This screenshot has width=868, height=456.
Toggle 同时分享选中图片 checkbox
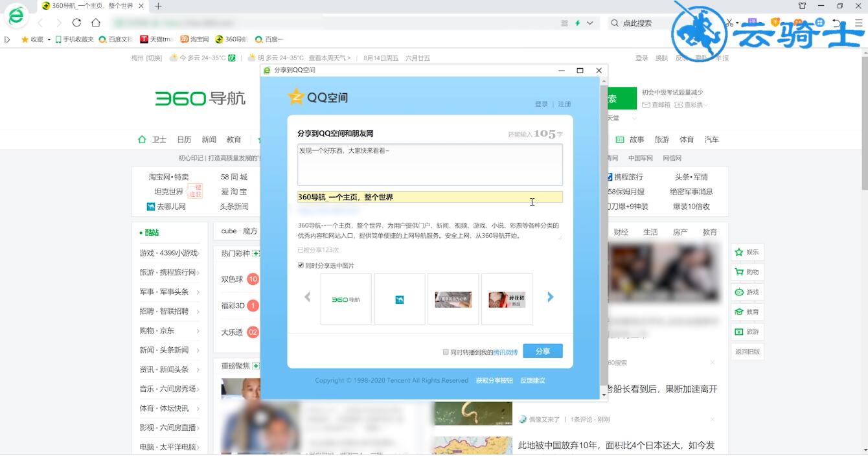click(301, 266)
